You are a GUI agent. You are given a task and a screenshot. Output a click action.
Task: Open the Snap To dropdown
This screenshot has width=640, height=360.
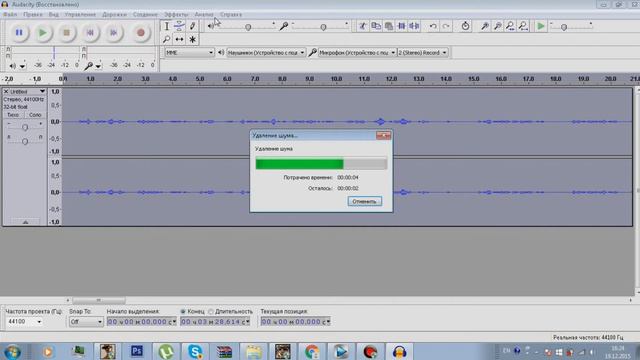[86, 322]
